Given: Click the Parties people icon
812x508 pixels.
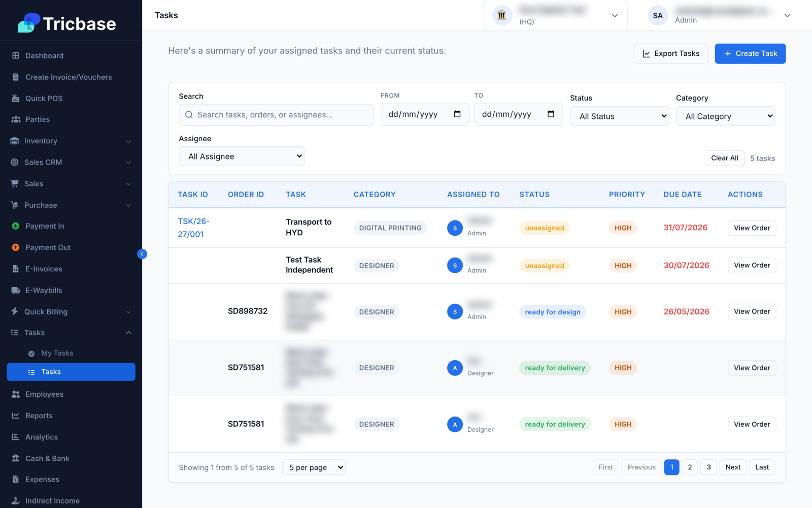Looking at the screenshot, I should pos(16,119).
